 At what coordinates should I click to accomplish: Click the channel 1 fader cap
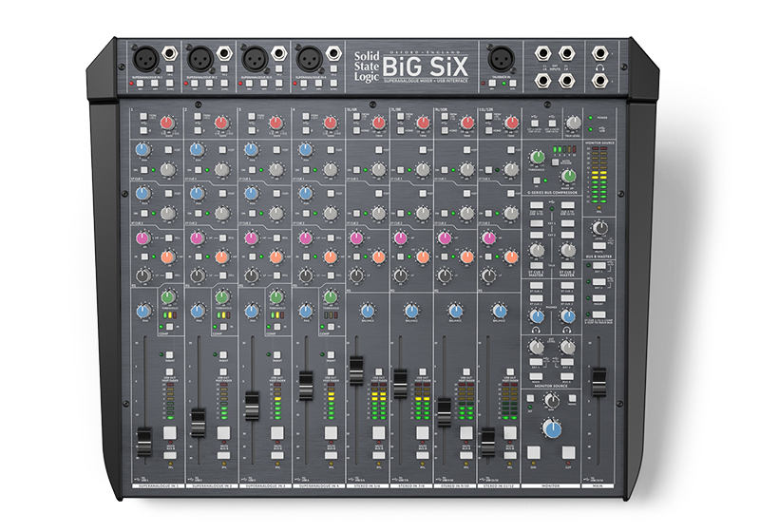pyautogui.click(x=144, y=442)
